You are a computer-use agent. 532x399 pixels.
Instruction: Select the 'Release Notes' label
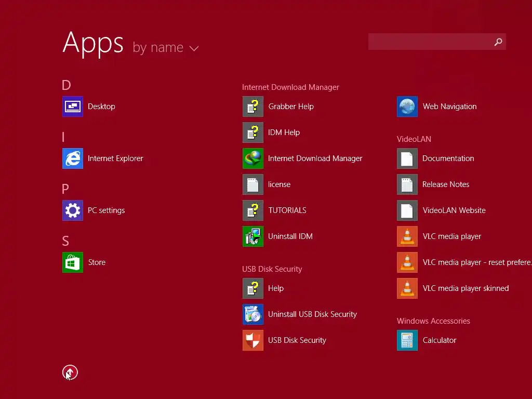pos(446,184)
